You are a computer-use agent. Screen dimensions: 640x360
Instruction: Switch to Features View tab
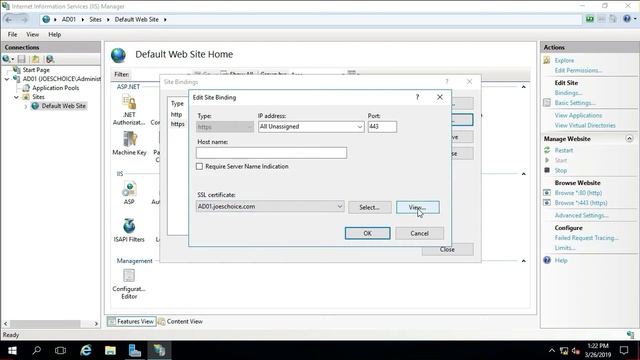pyautogui.click(x=131, y=322)
